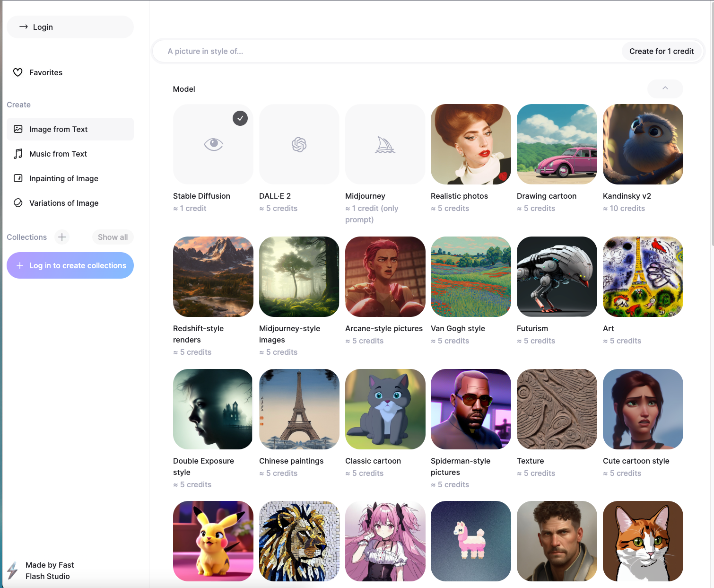
Task: Select the Pikachu style thumbnail
Action: [213, 541]
